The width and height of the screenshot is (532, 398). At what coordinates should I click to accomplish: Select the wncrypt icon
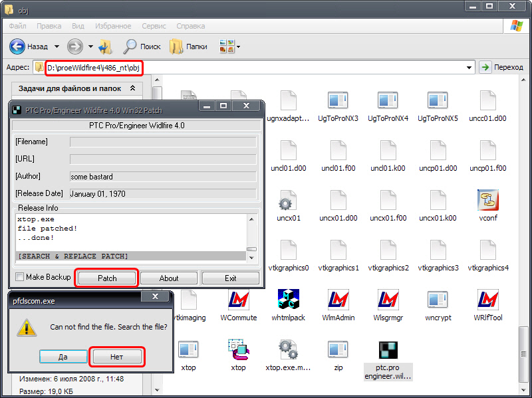438,300
